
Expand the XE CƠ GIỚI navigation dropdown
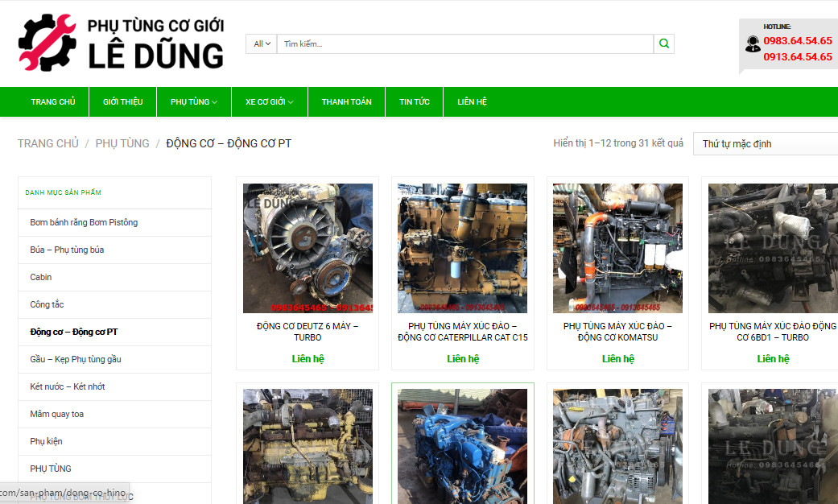[x=269, y=101]
